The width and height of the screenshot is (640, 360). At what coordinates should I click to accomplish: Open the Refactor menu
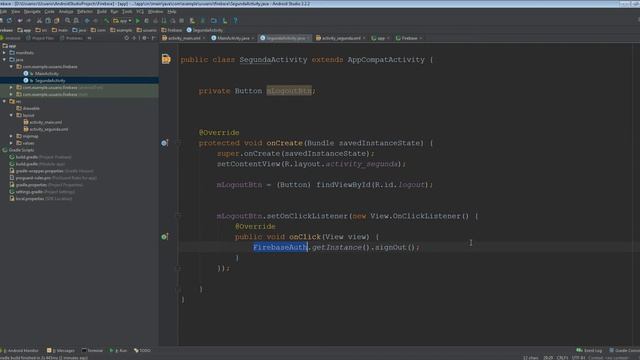point(85,11)
